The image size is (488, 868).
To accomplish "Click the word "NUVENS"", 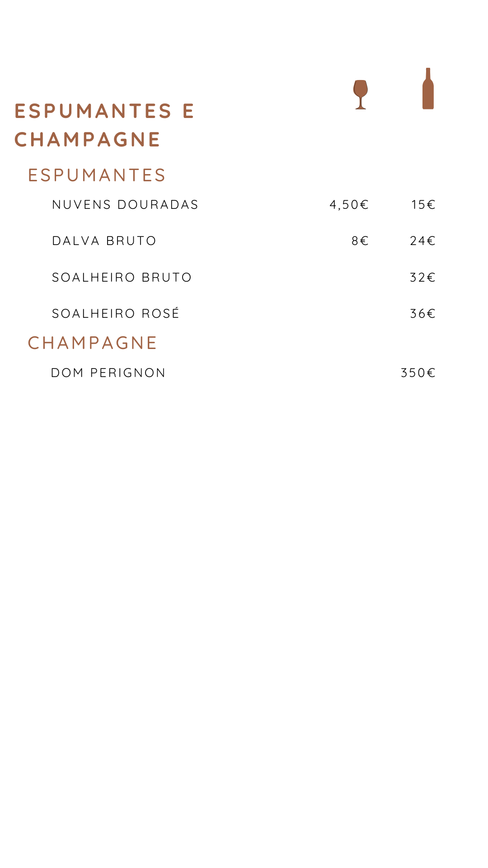I will [x=81, y=205].
